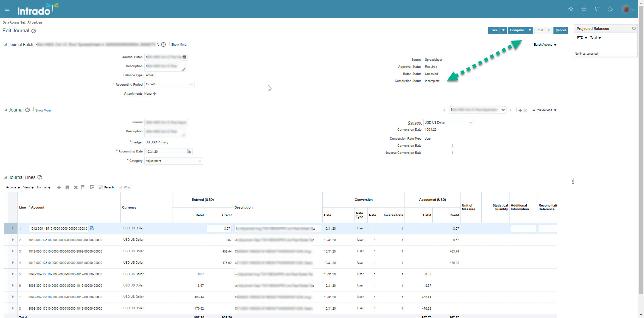This screenshot has width=644, height=318.
Task: Go to the Home icon in header
Action: [571, 9]
